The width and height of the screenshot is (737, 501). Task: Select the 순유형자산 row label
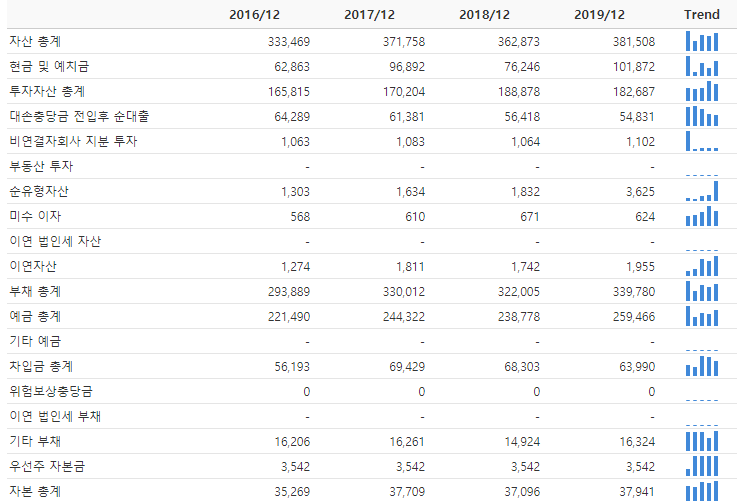tap(39, 191)
